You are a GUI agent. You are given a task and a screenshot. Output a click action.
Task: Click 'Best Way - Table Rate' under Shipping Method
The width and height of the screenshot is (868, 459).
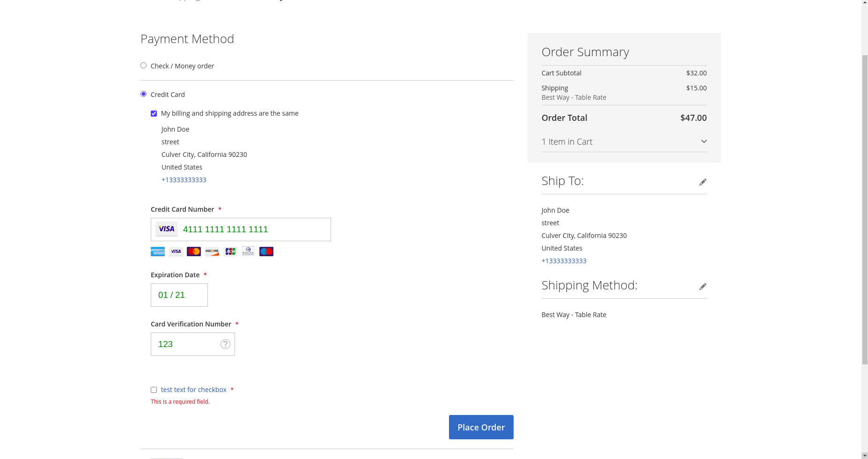(x=574, y=315)
